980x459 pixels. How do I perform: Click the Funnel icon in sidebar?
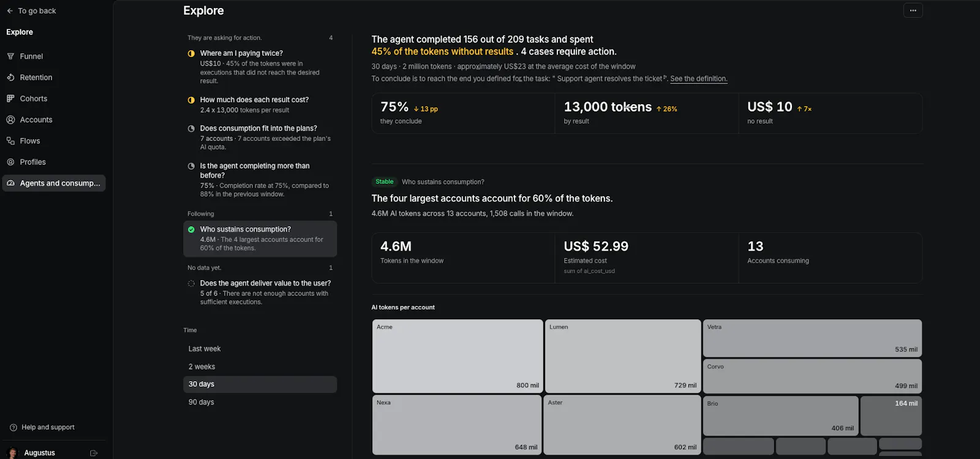pos(10,56)
